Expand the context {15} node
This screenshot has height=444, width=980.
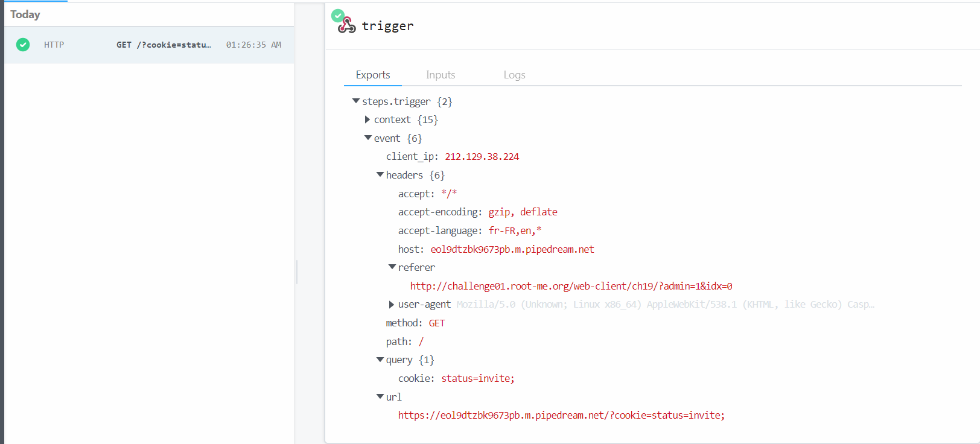pos(367,119)
